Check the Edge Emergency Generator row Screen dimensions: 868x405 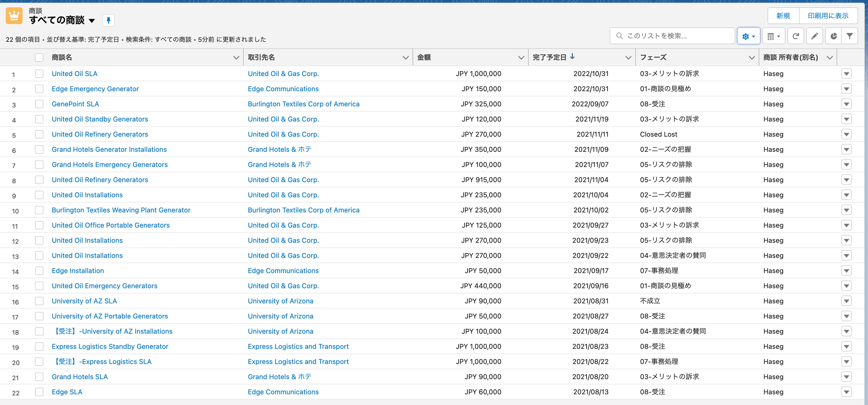click(39, 89)
